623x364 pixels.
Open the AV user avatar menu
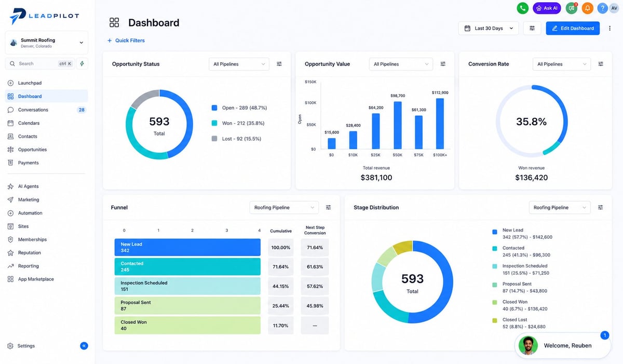point(613,8)
